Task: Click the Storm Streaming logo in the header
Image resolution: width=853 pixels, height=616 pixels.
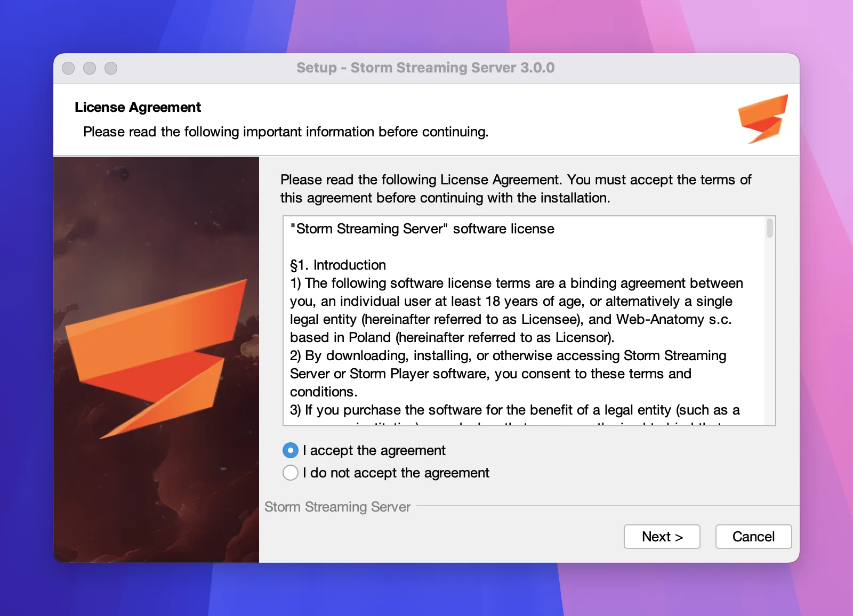Action: (763, 118)
